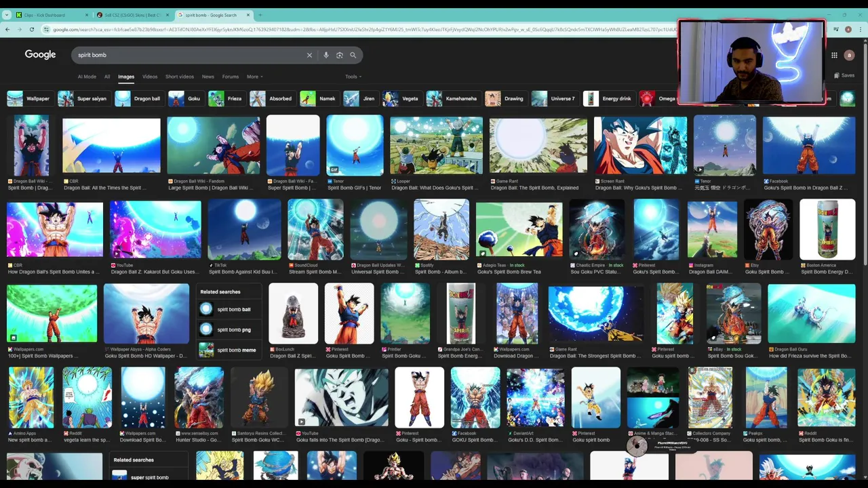Filter images by Drawing chip

point(505,98)
